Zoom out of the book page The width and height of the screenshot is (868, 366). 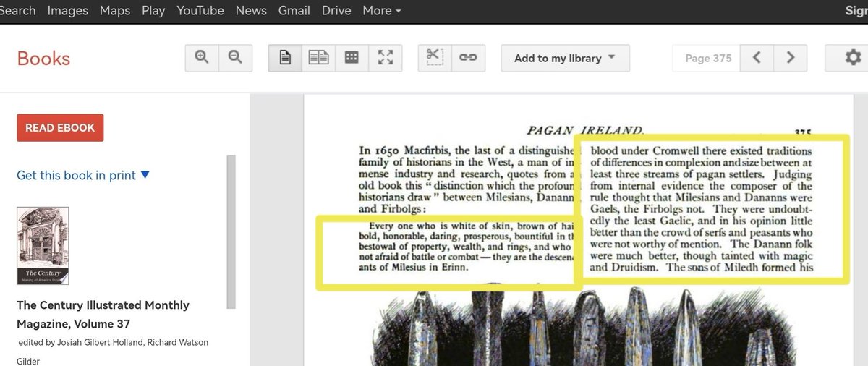[235, 58]
